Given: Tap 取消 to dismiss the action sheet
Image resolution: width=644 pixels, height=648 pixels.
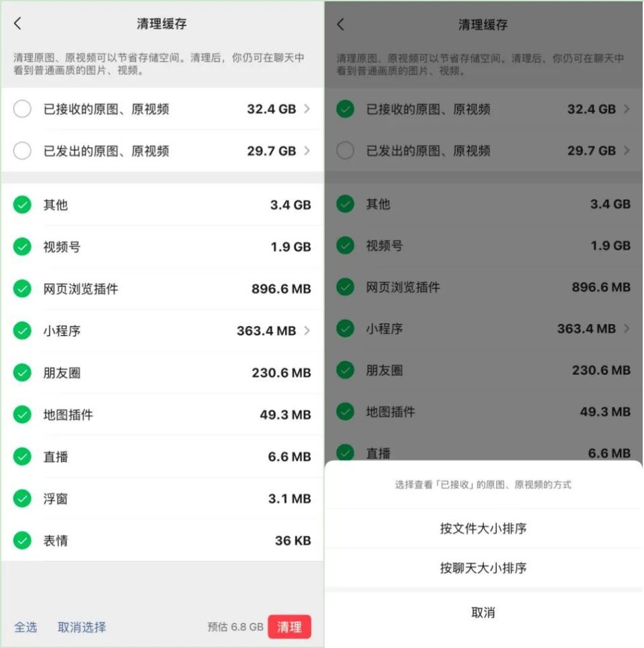Looking at the screenshot, I should pos(483,612).
